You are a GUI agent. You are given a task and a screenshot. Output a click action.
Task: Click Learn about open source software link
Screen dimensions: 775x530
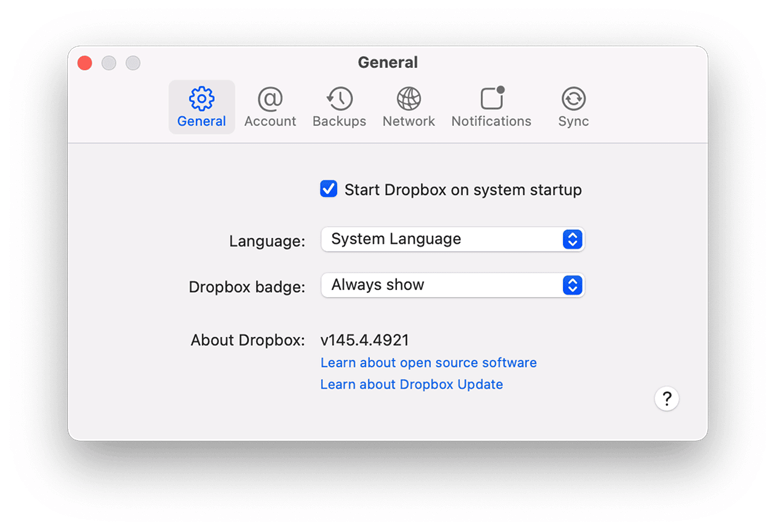429,362
